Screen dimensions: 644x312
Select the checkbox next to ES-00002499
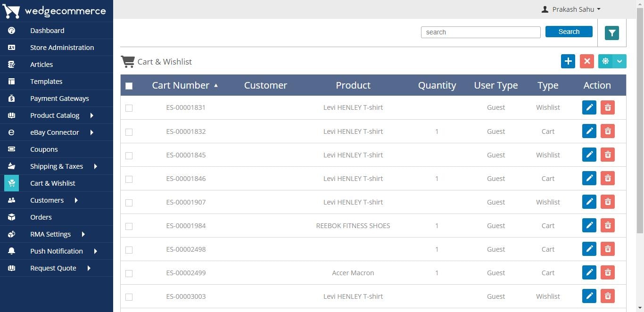(x=129, y=273)
